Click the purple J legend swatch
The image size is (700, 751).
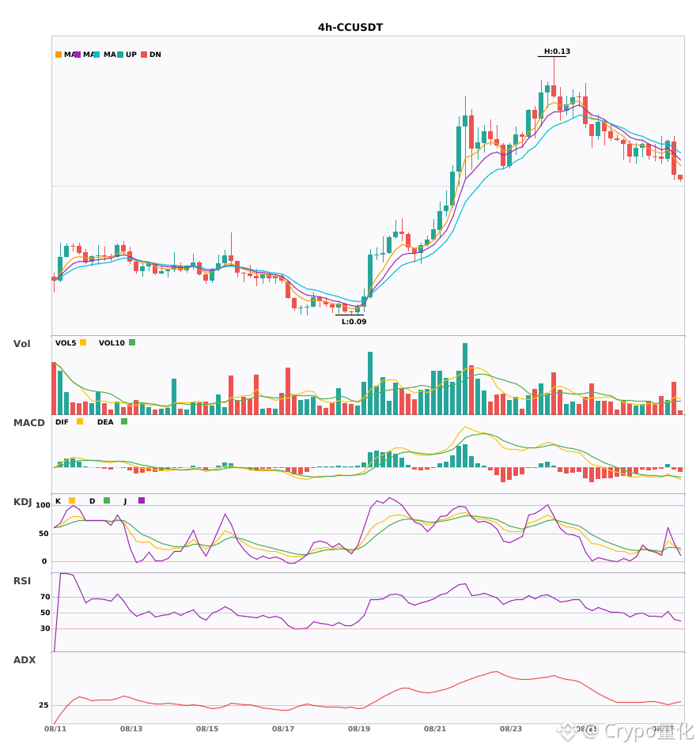pos(142,500)
